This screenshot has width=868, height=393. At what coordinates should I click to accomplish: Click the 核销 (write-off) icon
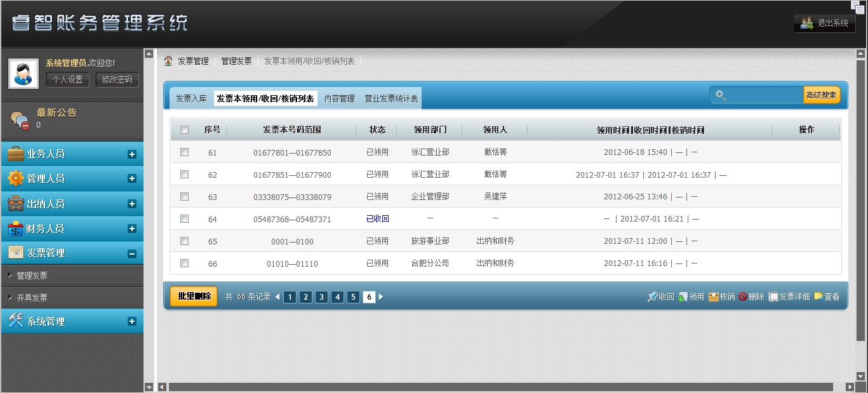click(713, 296)
